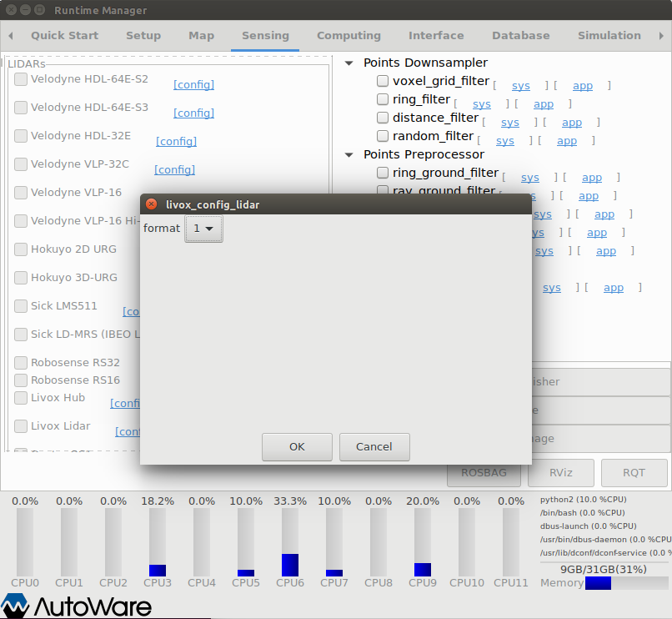This screenshot has height=619, width=672.
Task: Enable Velodyne HDL-64E-S3 checkbox
Action: click(x=21, y=108)
